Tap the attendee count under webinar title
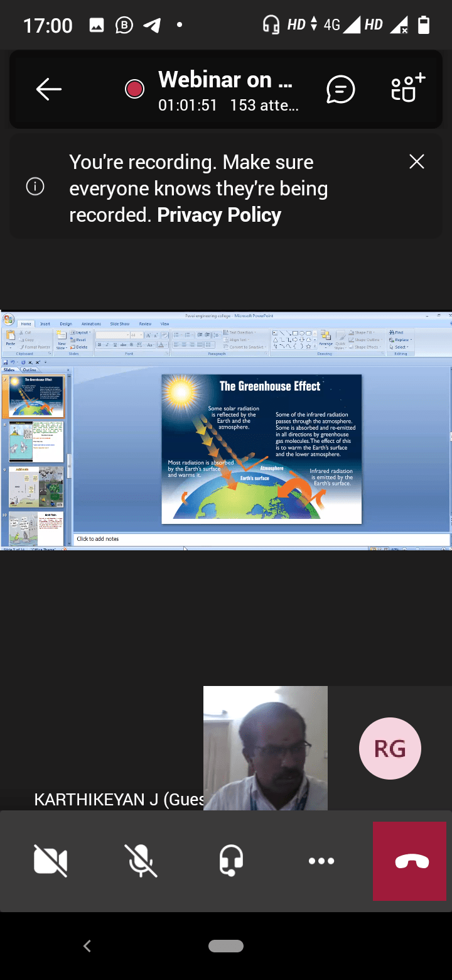 (x=264, y=106)
